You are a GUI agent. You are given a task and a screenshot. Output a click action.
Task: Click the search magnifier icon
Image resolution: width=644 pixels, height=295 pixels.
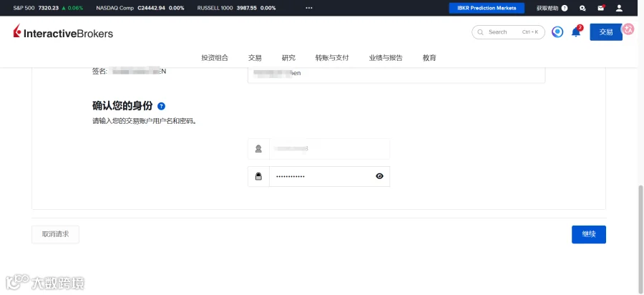pyautogui.click(x=481, y=32)
